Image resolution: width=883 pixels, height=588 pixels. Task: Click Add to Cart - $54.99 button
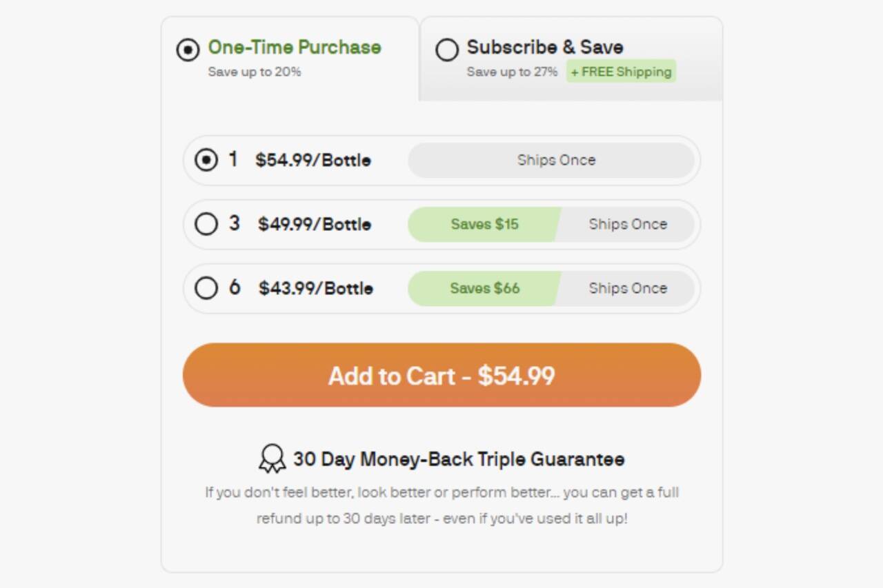pos(441,376)
